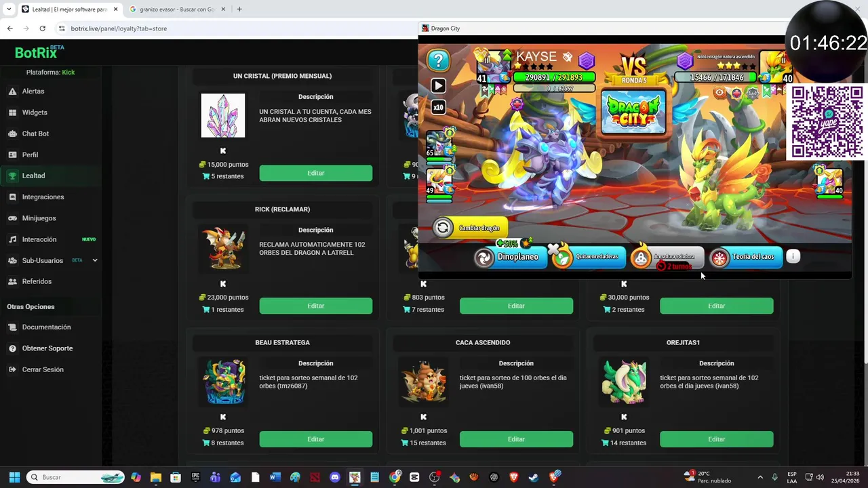The image size is (868, 488).
Task: Open Integraciones in the sidebar
Action: (51, 197)
